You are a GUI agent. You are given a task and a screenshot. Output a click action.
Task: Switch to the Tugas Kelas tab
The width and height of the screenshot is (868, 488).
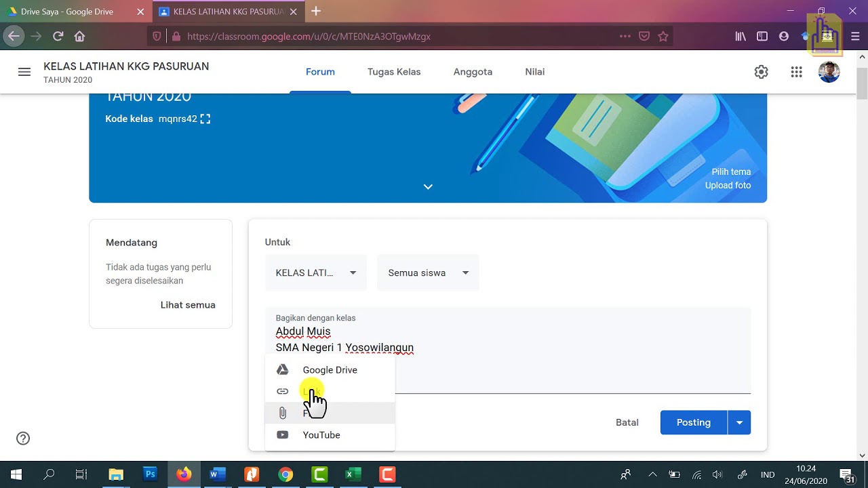coord(394,72)
